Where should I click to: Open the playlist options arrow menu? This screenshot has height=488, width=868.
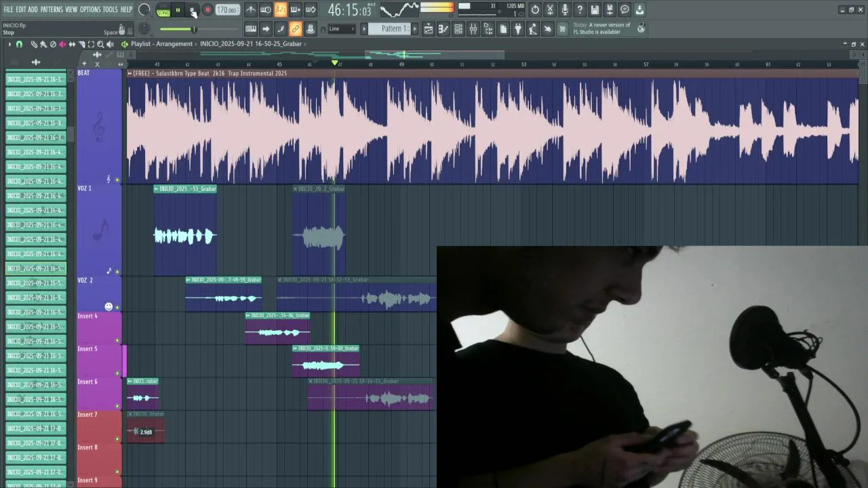(x=9, y=44)
